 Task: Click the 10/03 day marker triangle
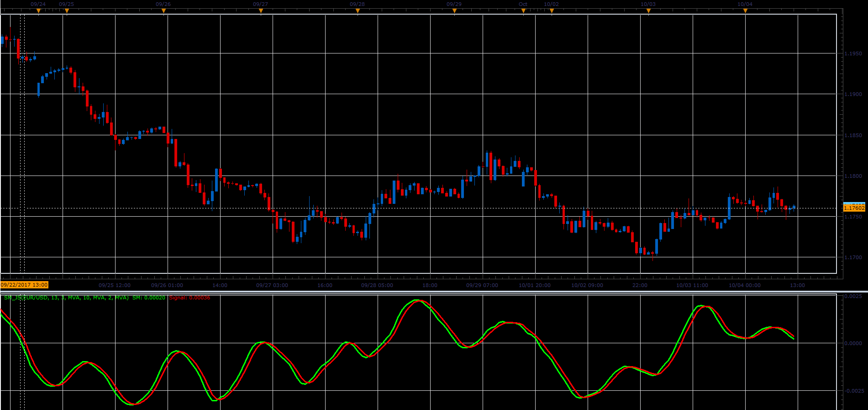click(648, 11)
